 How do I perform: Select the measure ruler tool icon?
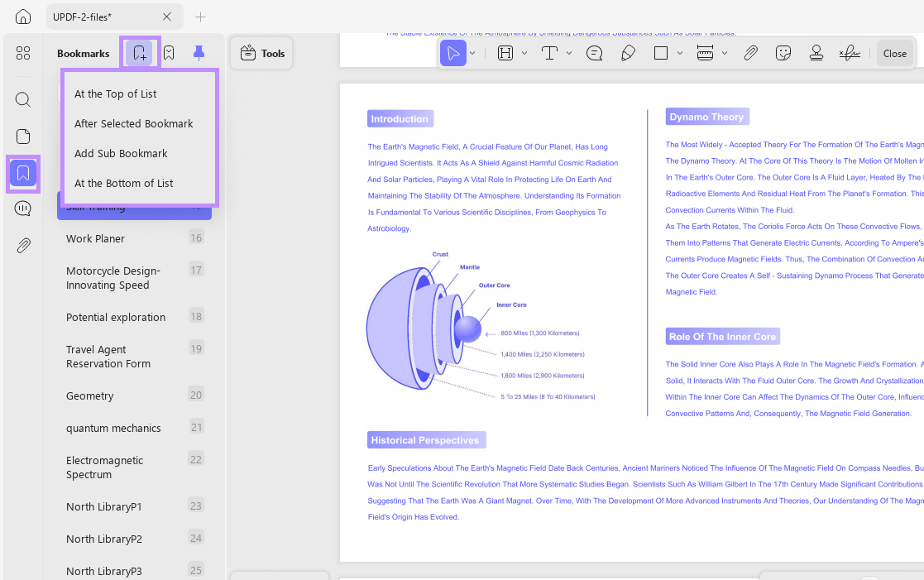706,54
